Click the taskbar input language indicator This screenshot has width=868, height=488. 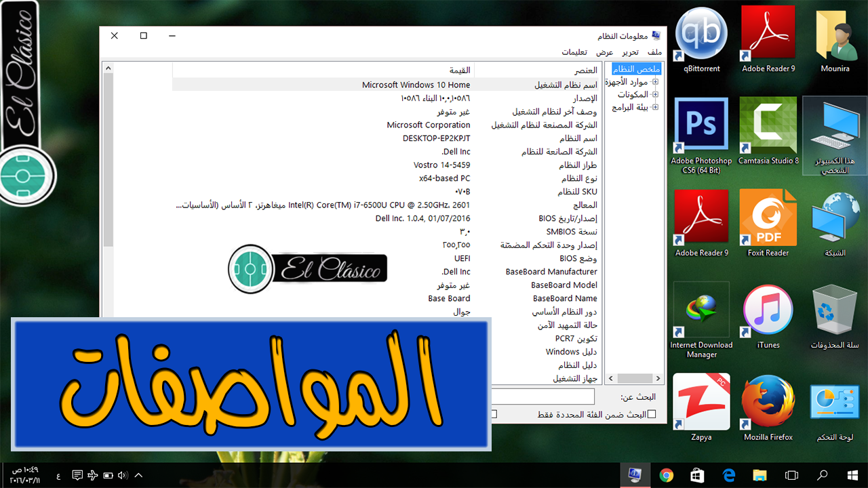click(x=58, y=476)
